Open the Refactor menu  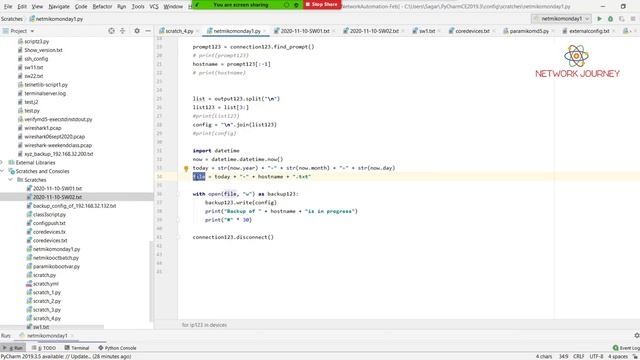point(102,7)
